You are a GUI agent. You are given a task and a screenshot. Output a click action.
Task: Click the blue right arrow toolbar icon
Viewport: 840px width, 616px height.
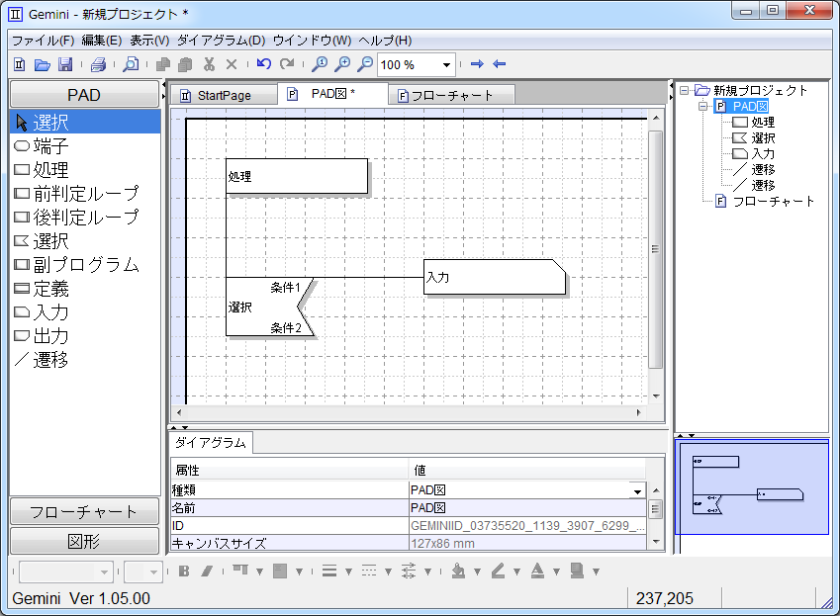click(477, 64)
